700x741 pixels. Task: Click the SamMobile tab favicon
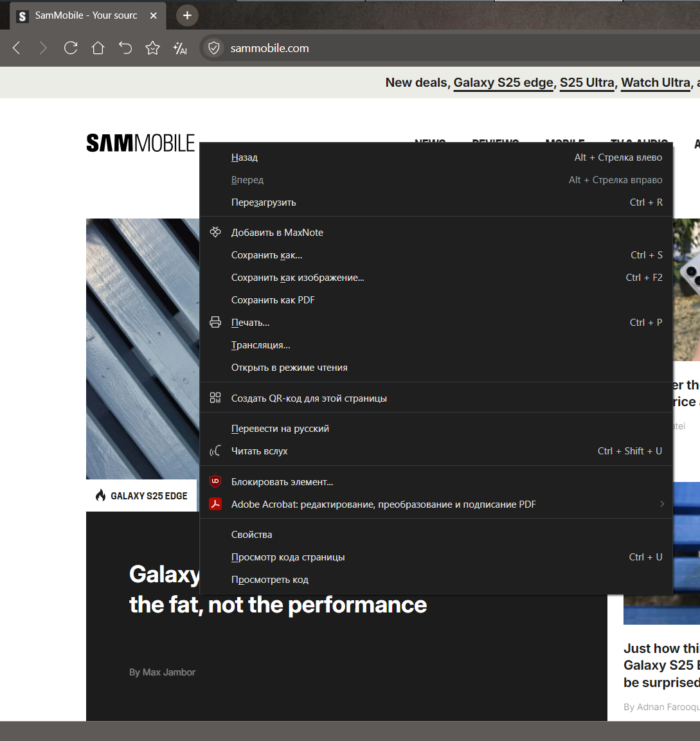[x=22, y=16]
